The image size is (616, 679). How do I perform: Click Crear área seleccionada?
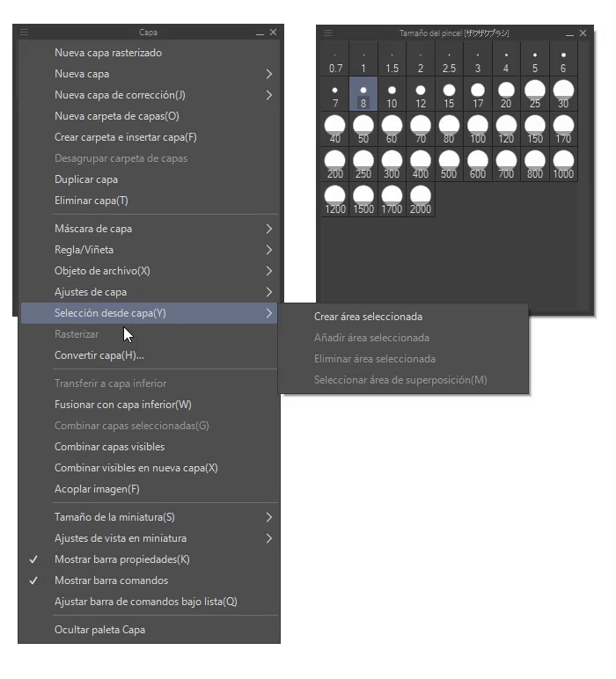[x=368, y=317]
